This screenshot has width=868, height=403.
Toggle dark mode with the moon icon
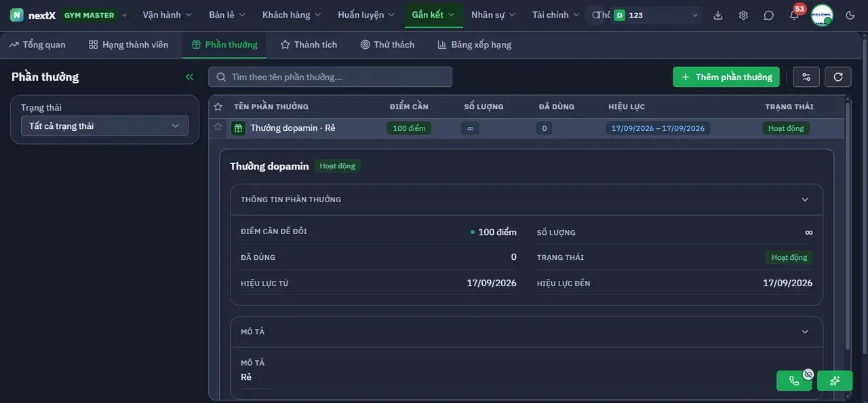point(850,15)
